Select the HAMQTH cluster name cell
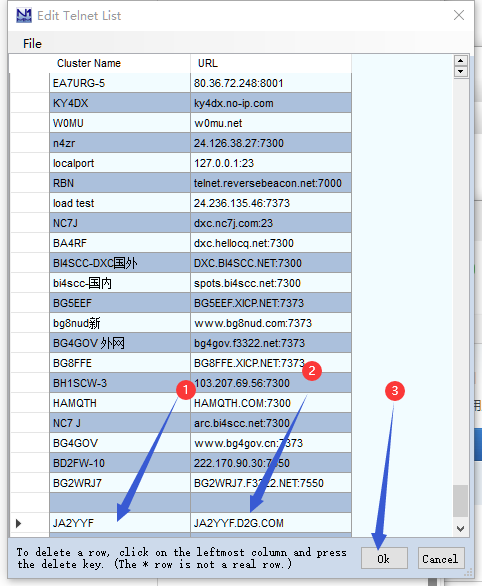 [120, 403]
